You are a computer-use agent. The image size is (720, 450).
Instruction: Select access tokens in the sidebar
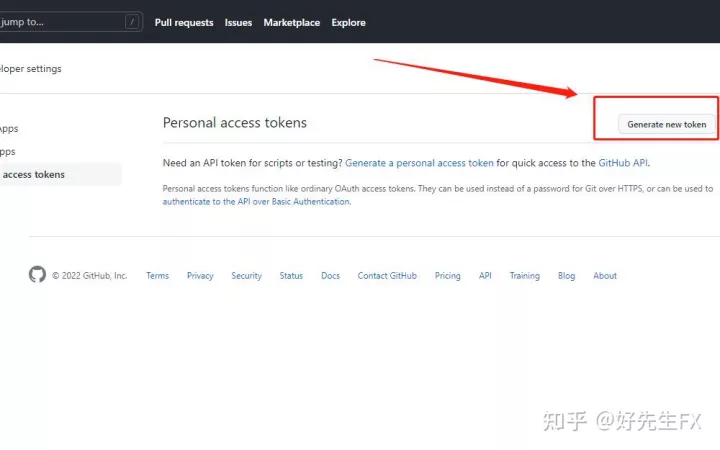[x=61, y=174]
